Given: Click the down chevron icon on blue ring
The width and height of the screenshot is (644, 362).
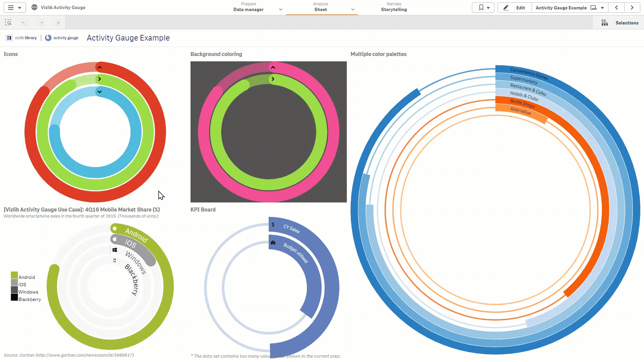Looking at the screenshot, I should (100, 92).
